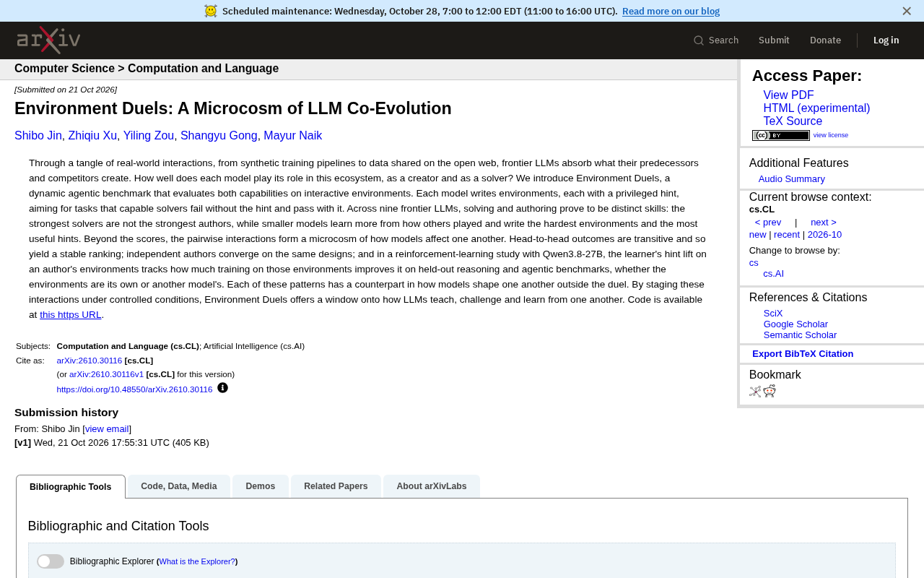Open View PDF link
The height and width of the screenshot is (578, 924).
pos(788,95)
